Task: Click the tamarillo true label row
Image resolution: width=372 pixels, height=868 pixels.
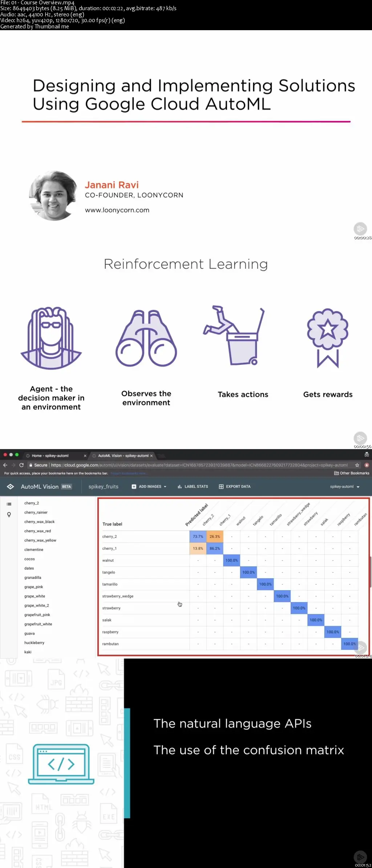Action: tap(230, 584)
